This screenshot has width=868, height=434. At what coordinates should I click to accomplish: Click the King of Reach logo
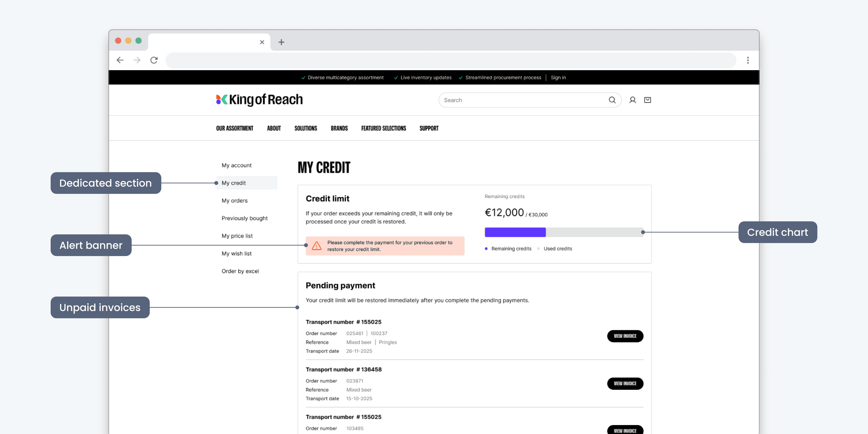(x=259, y=100)
